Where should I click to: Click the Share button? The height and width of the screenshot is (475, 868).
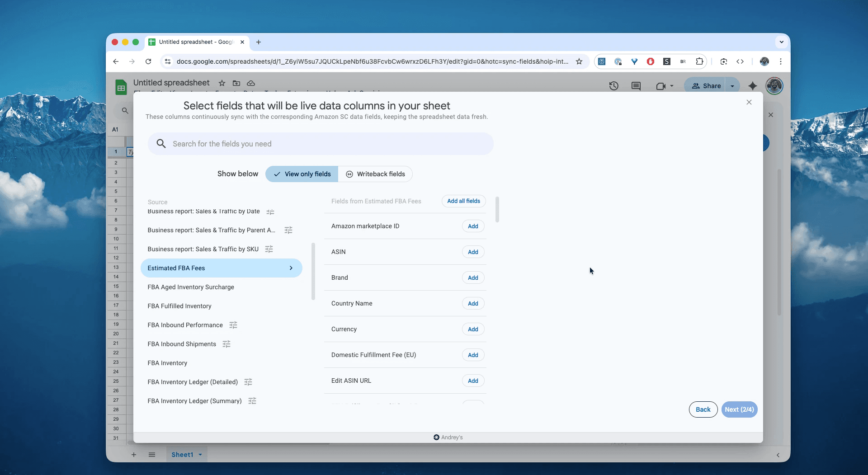click(x=706, y=86)
